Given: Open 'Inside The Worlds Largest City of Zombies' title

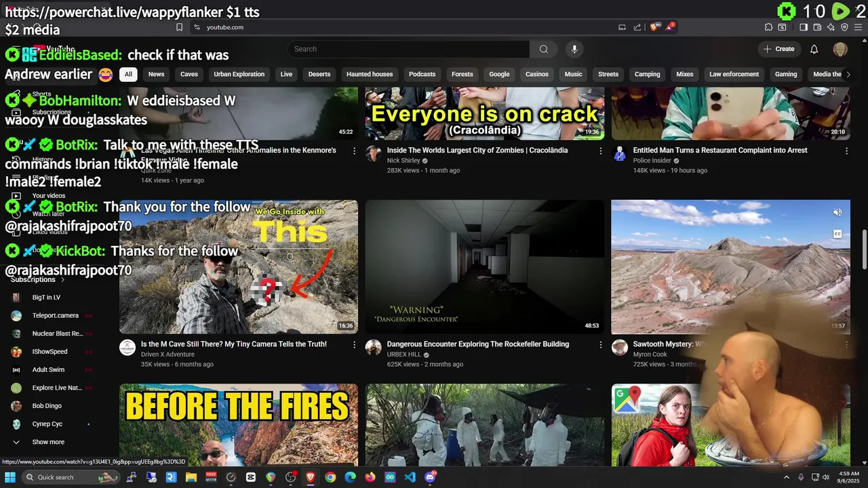Looking at the screenshot, I should point(477,150).
